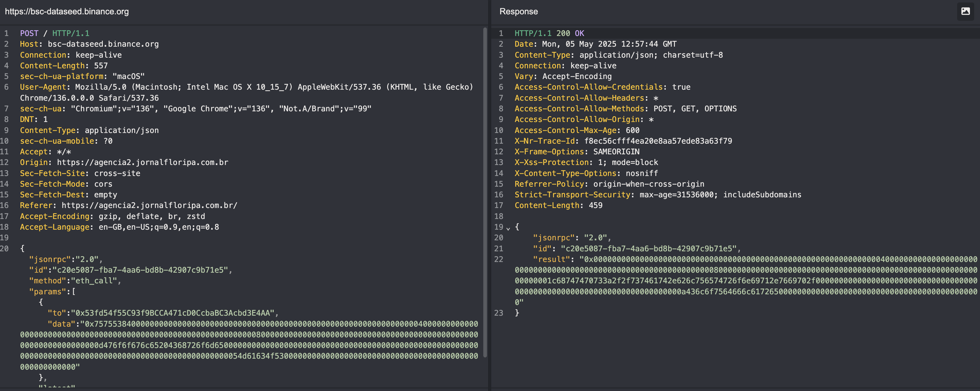The height and width of the screenshot is (391, 980).
Task: Click Chrome/136.0.0.0 Safari/537.36 text
Action: [x=89, y=98]
